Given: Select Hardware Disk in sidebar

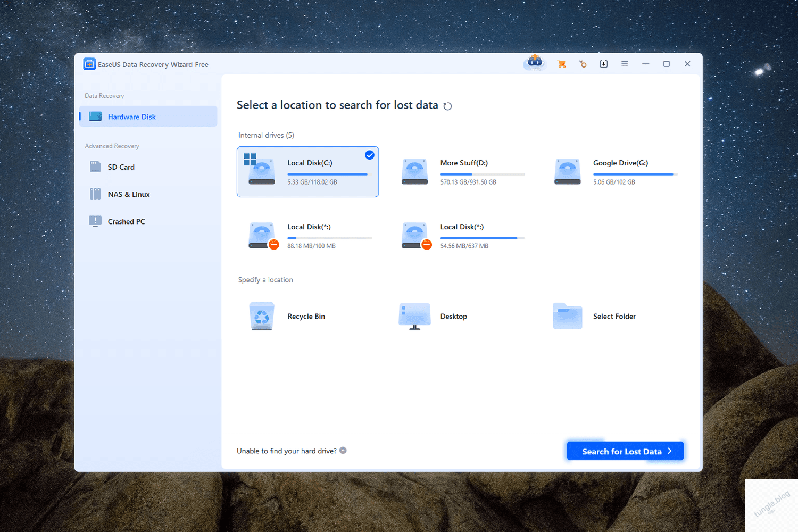Looking at the screenshot, I should click(x=148, y=117).
